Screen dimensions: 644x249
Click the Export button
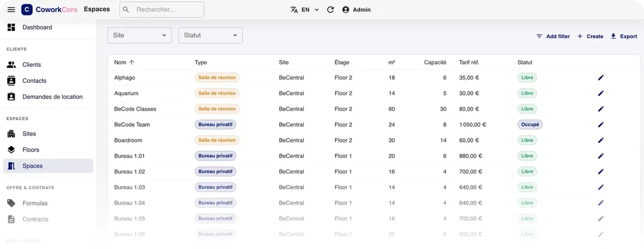pyautogui.click(x=624, y=36)
